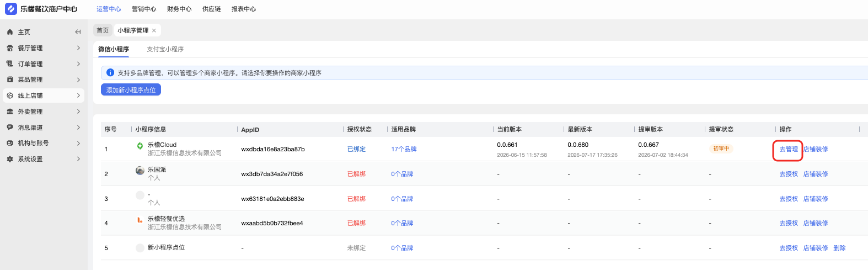Expand the 机构与账号 menu chevron

[78, 143]
